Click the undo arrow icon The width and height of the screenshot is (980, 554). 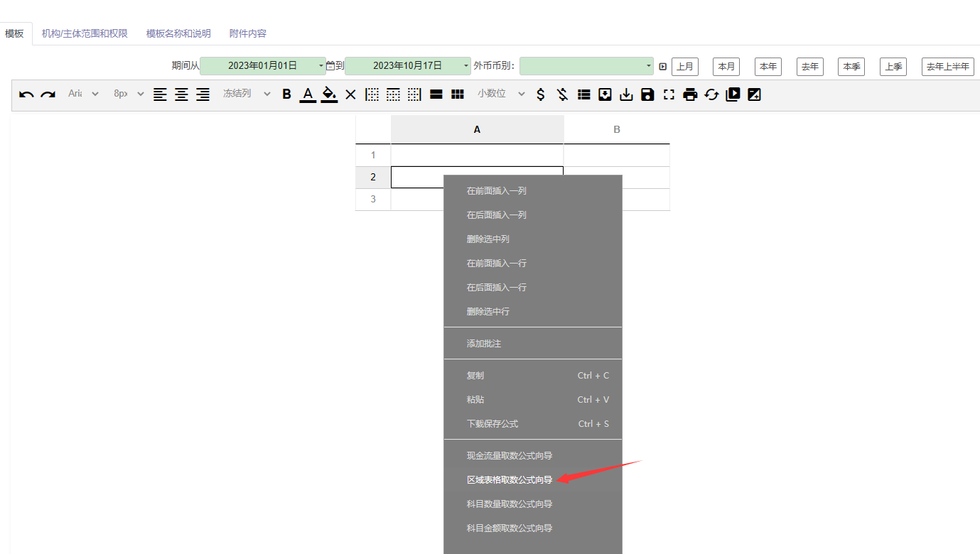(26, 94)
